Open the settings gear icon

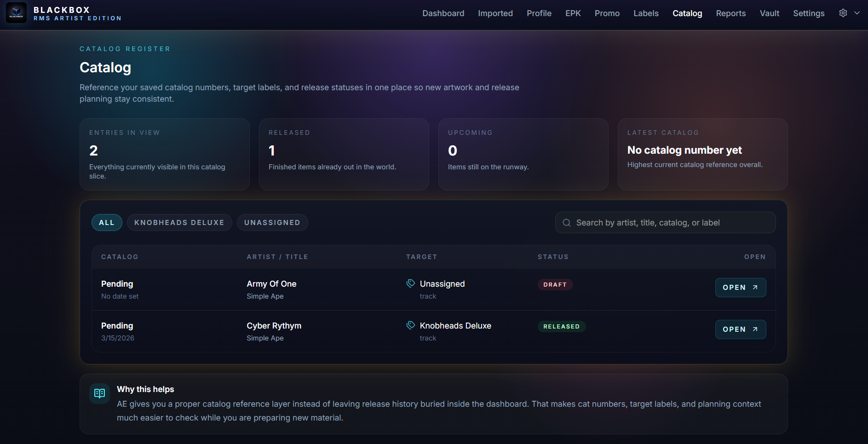coord(843,13)
